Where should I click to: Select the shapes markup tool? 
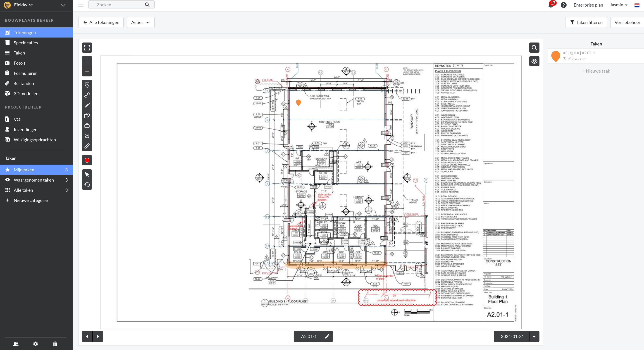[87, 115]
